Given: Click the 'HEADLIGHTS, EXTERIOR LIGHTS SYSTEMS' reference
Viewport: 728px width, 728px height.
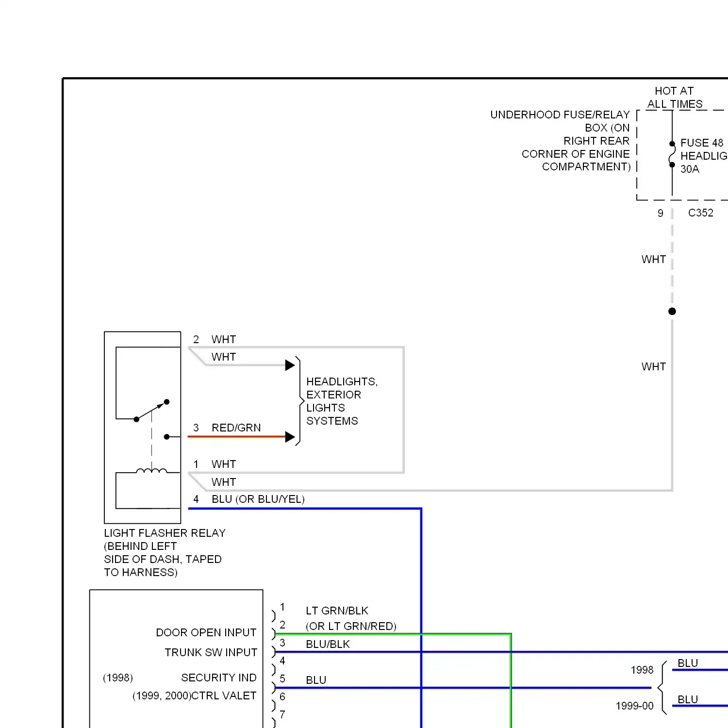Looking at the screenshot, I should [342, 401].
